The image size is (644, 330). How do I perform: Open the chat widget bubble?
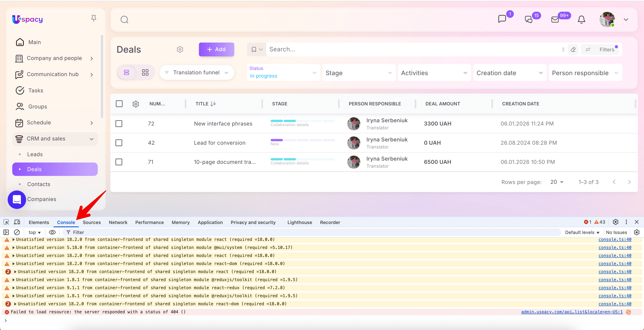(17, 199)
